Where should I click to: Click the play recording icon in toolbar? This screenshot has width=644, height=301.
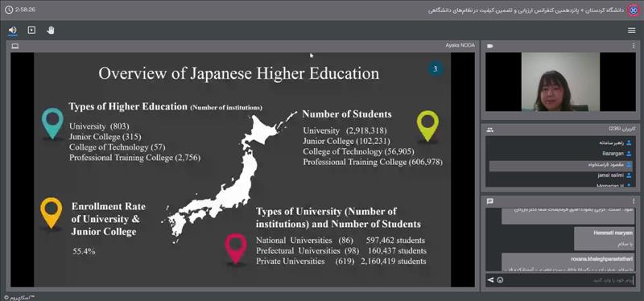(31, 30)
